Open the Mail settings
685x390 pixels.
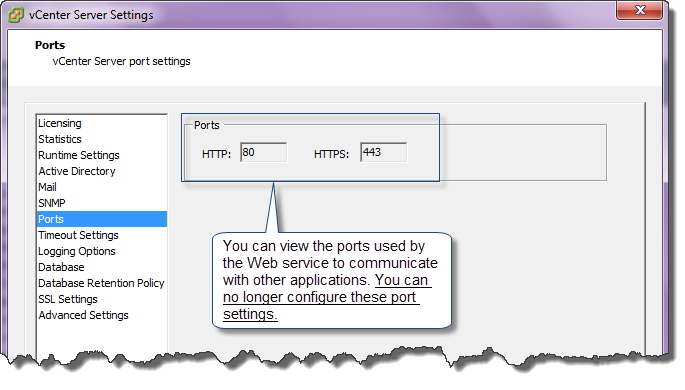click(102, 187)
